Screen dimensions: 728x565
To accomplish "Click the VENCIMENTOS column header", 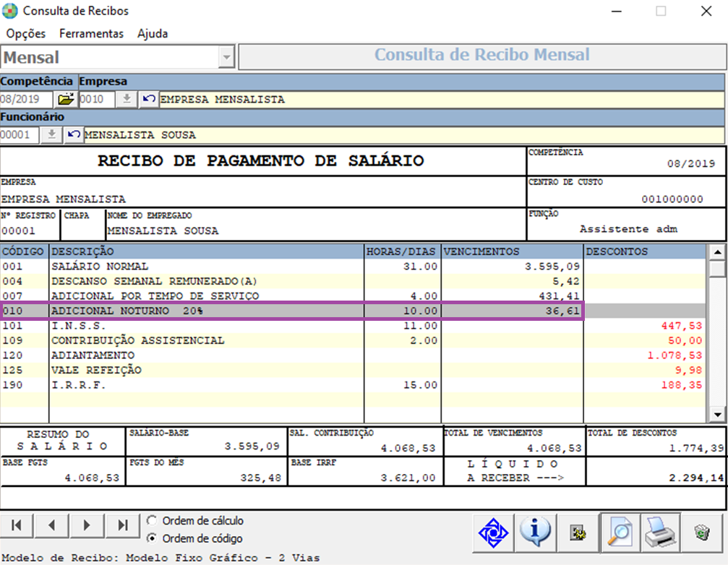I will (512, 251).
